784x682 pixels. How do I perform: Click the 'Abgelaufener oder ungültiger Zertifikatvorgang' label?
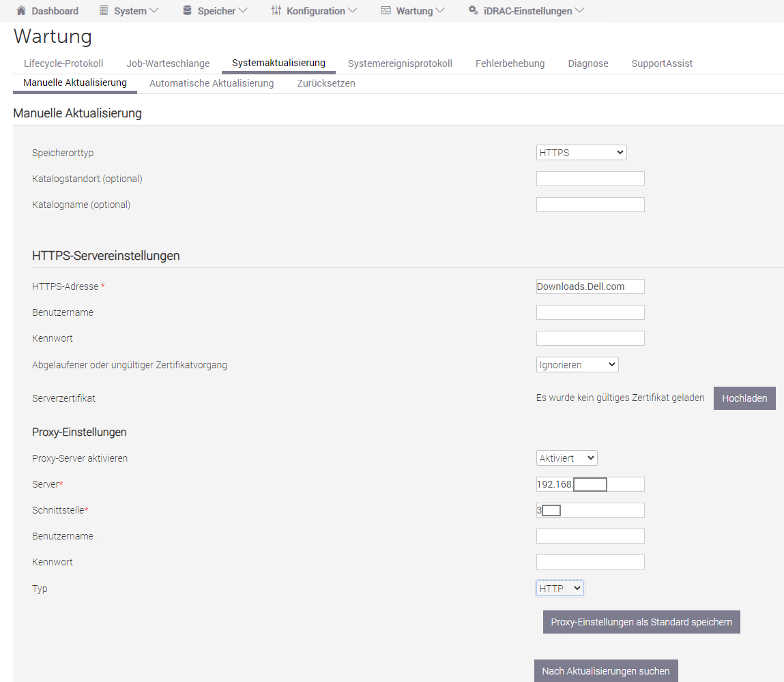130,366
